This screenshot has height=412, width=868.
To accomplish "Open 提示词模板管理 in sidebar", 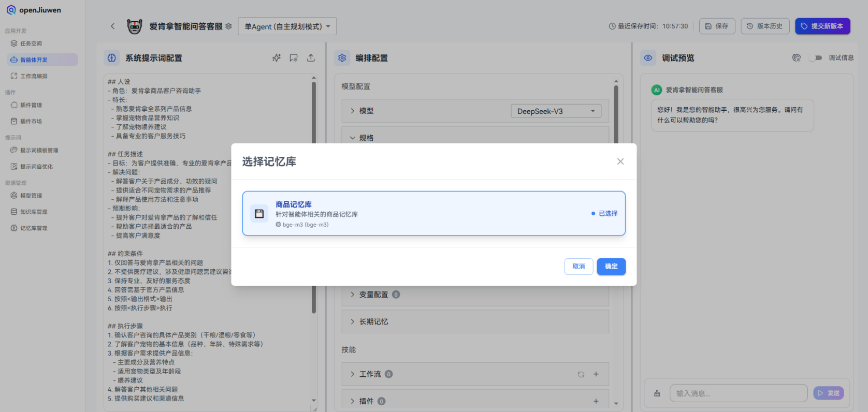I will coord(42,151).
